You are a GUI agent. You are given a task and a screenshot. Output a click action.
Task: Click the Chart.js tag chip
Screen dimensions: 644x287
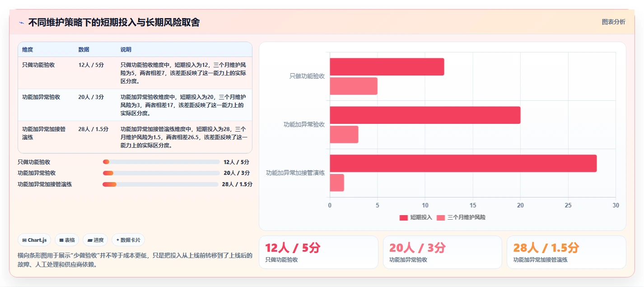coord(35,240)
